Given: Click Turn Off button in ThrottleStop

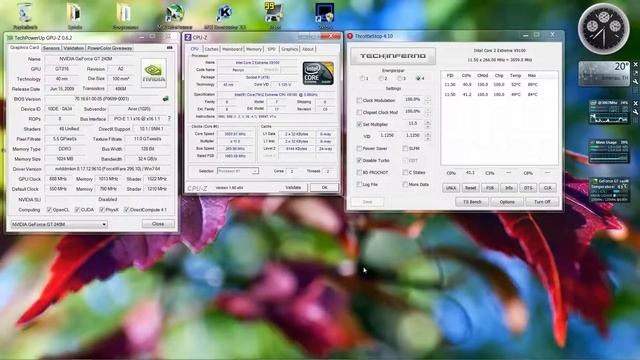Looking at the screenshot, I should (542, 202).
